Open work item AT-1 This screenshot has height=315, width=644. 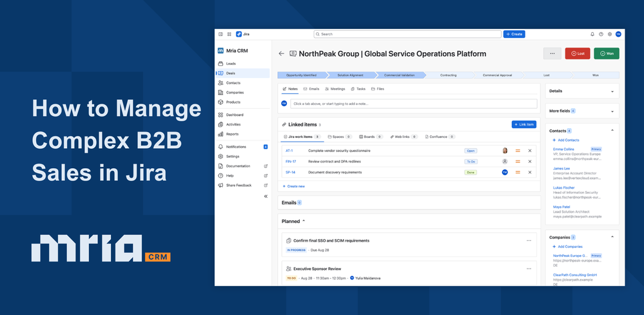click(x=290, y=151)
